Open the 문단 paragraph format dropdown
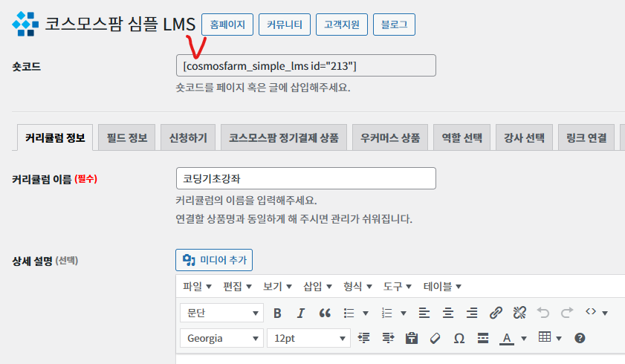Image resolution: width=625 pixels, height=364 pixels. 221,313
